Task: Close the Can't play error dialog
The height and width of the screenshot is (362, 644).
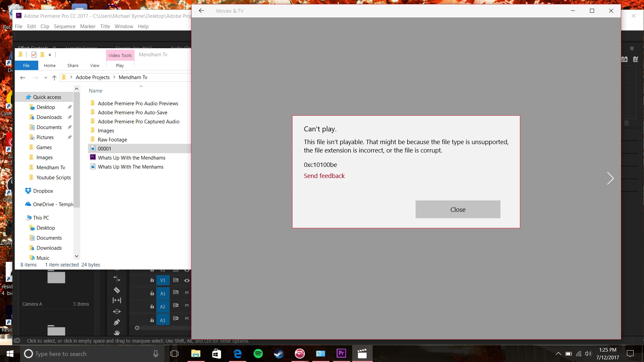Action: (458, 209)
